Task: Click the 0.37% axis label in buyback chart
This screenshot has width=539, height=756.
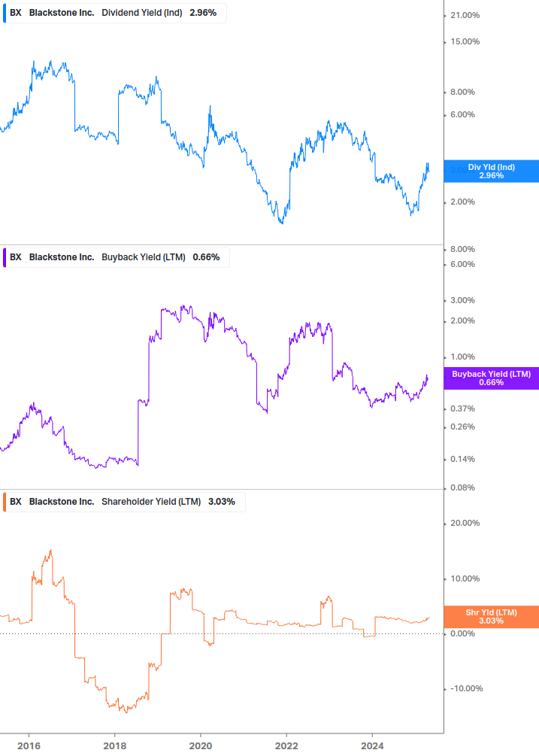Action: (462, 408)
